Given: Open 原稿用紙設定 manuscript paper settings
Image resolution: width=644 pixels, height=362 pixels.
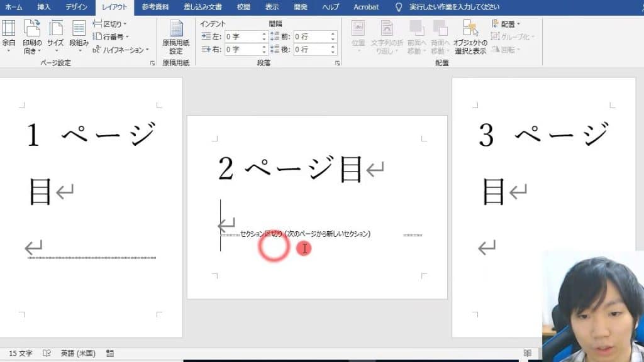Looking at the screenshot, I should pos(176,36).
